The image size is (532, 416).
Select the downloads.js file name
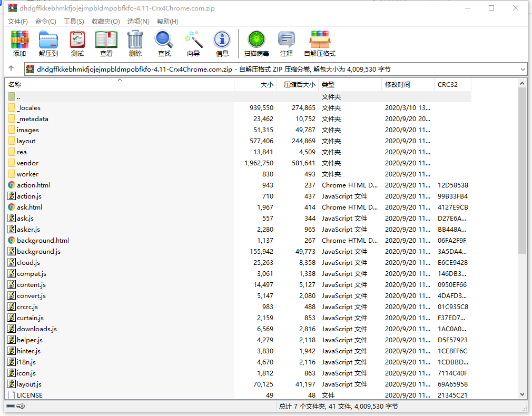tap(37, 329)
